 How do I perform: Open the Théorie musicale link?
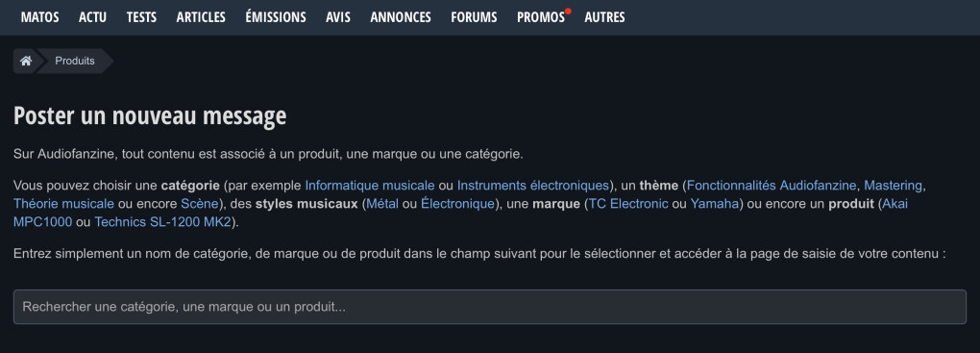tap(63, 203)
